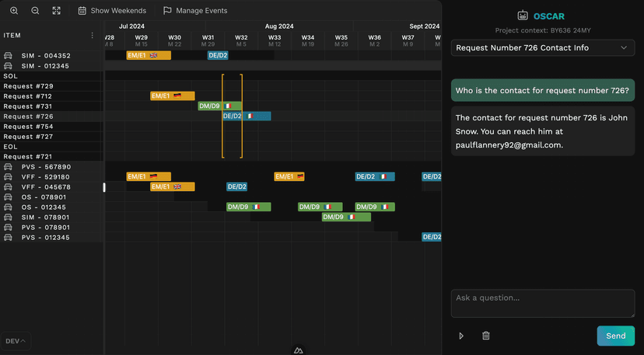Click the Jul 2024 month header
644x355 pixels.
click(x=131, y=26)
